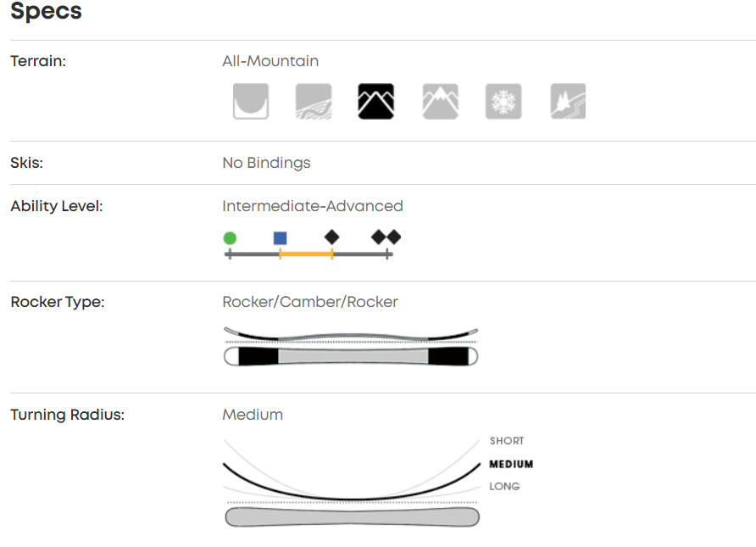
Task: Select the blue square intermediate marker
Action: coord(281,238)
